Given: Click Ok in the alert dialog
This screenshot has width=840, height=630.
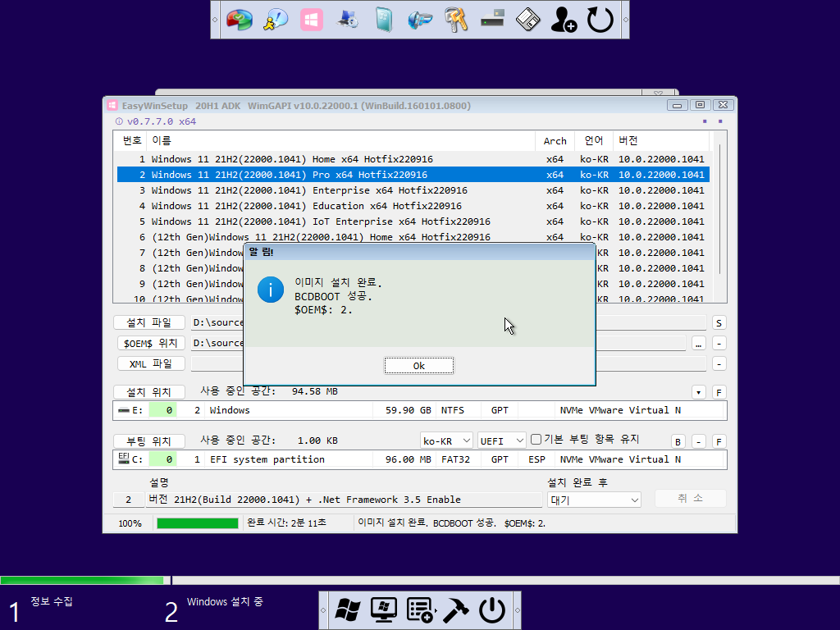Looking at the screenshot, I should pos(419,366).
